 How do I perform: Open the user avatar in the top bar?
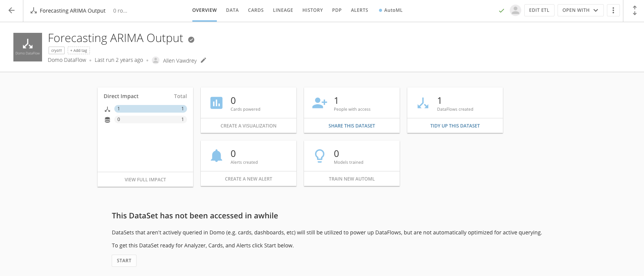[516, 10]
